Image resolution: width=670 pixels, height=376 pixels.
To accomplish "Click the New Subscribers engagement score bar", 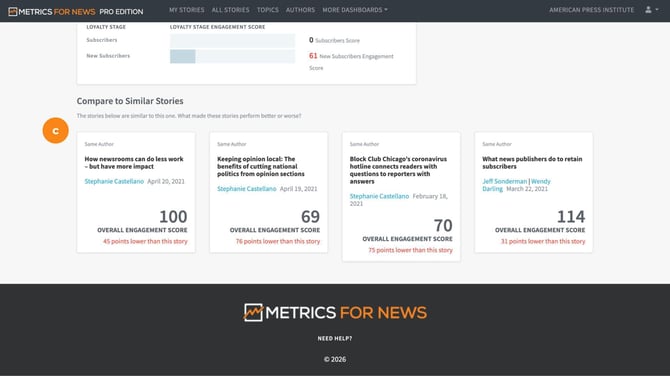I will coord(232,56).
